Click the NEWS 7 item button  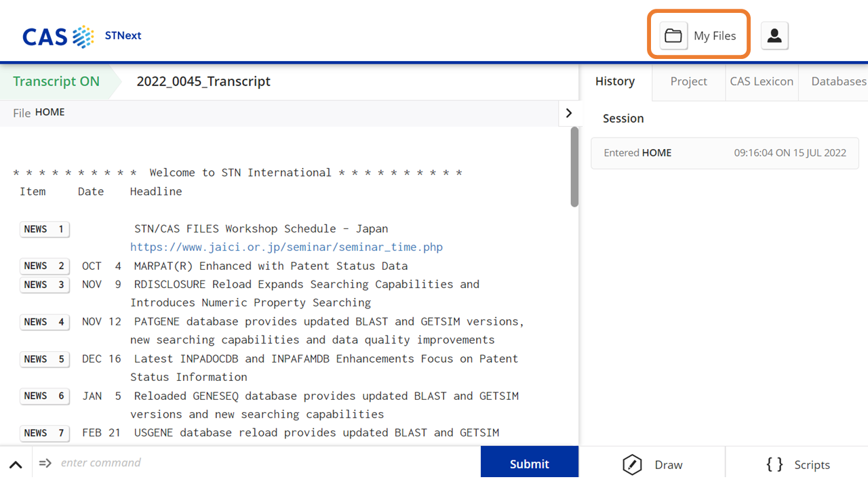pos(45,433)
